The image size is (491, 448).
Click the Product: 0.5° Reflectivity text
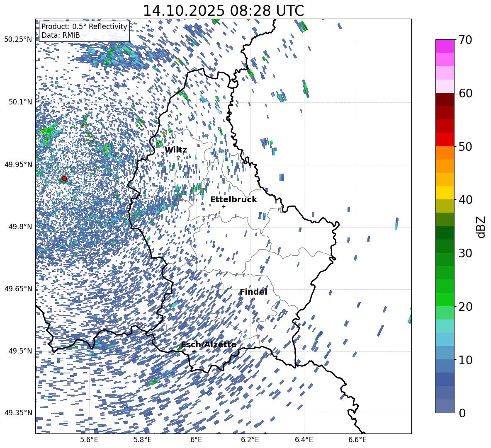[84, 26]
